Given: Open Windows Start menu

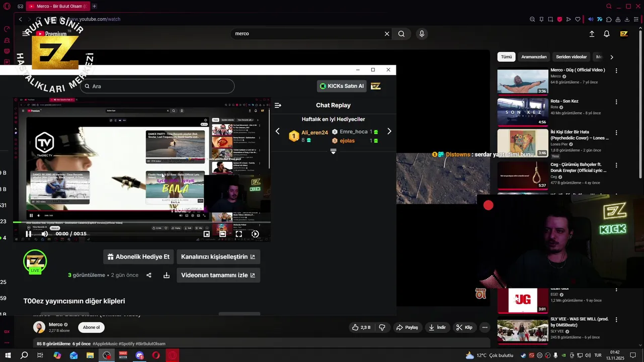Looking at the screenshot, I should (8, 355).
